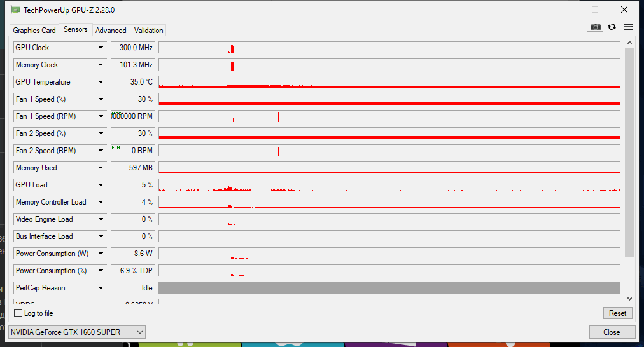This screenshot has height=347, width=644.
Task: Click the Fan 2 RPM value showing 0 RPM
Action: [133, 151]
